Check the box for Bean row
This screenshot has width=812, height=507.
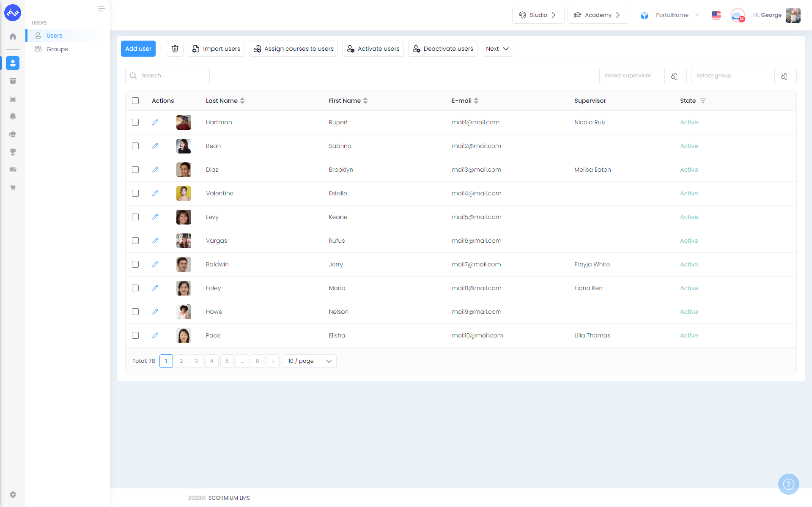(135, 146)
